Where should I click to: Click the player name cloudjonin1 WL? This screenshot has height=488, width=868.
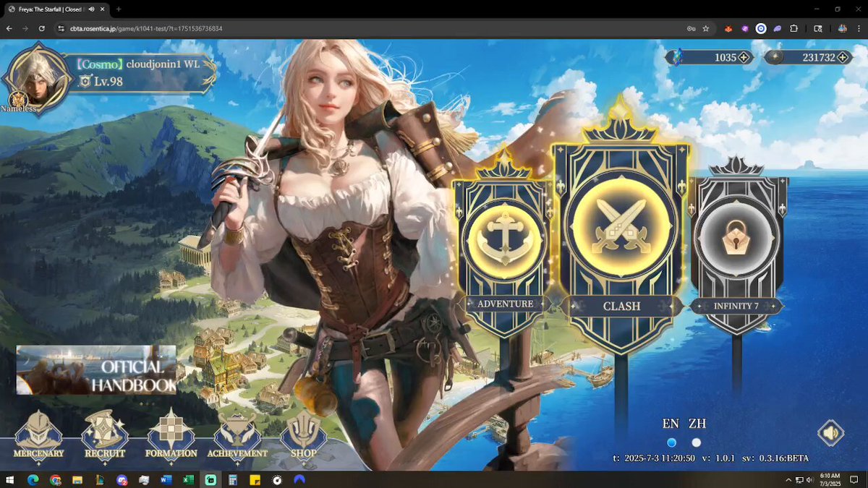pyautogui.click(x=163, y=64)
